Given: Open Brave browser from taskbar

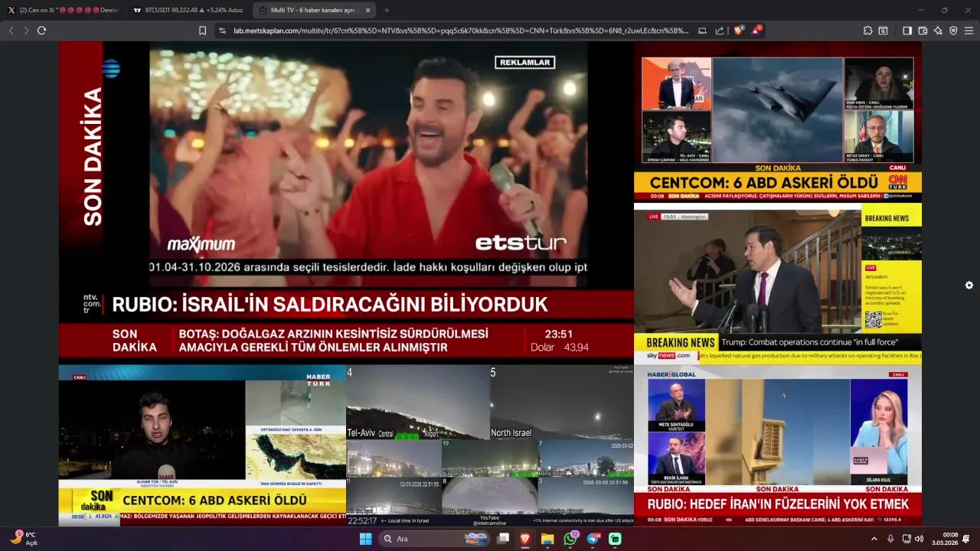Looking at the screenshot, I should click(525, 539).
